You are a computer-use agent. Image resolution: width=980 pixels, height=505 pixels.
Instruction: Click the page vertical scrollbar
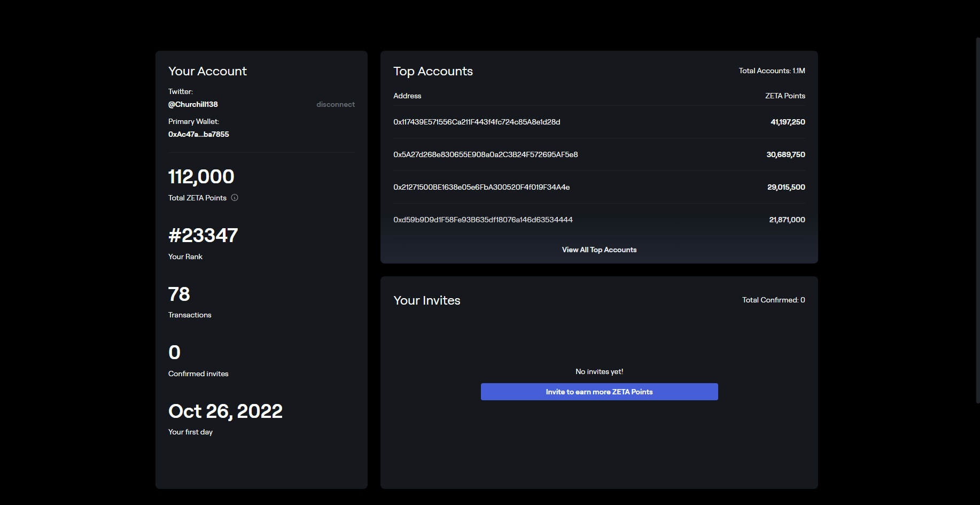click(978, 220)
